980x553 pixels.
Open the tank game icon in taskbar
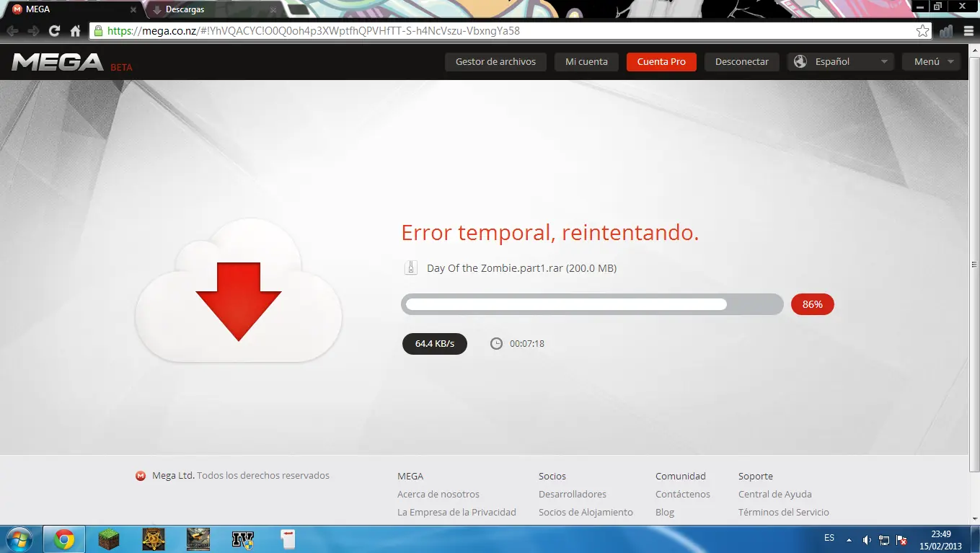[x=198, y=539]
